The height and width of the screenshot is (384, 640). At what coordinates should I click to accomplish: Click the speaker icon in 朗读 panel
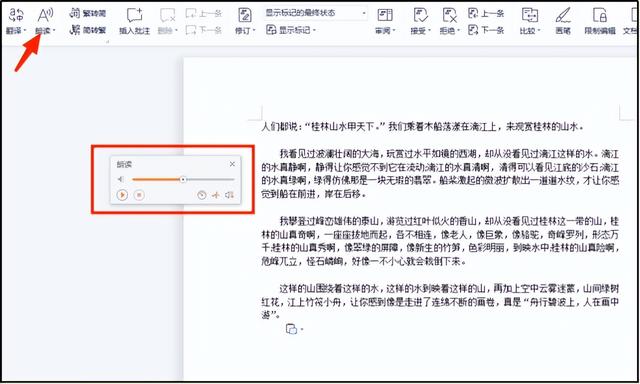click(x=120, y=179)
